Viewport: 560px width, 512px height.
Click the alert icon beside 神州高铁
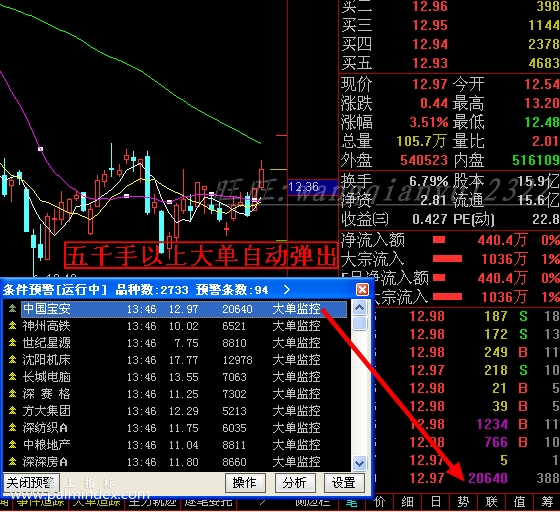[12, 326]
